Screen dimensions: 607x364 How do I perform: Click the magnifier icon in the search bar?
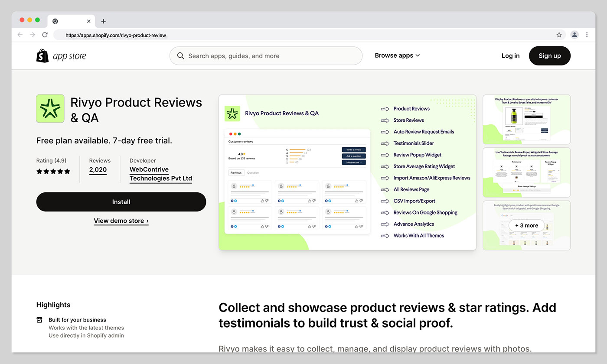pos(180,55)
